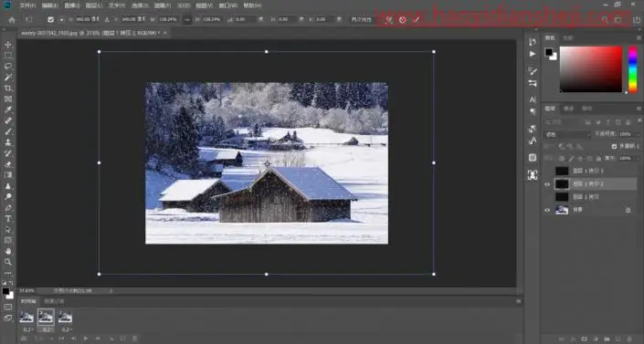Viewport: 644px width, 344px height.
Task: Toggle visibility of top layer copy 3
Action: click(x=547, y=171)
